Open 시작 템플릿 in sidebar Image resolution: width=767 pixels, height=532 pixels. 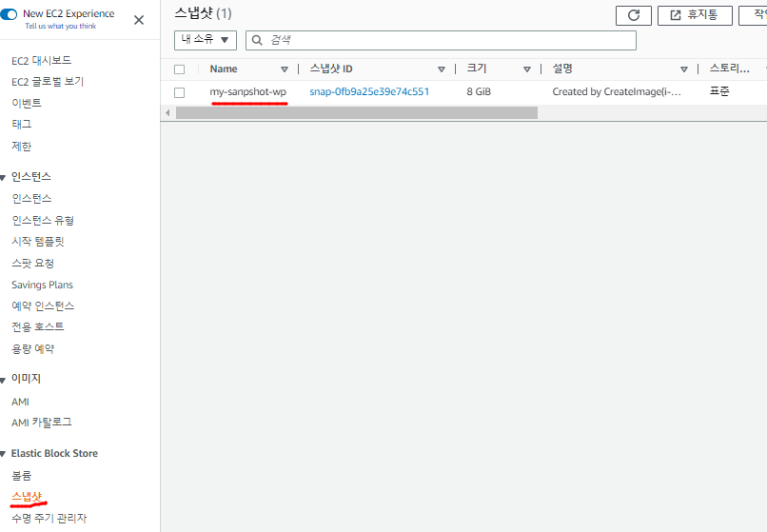[x=38, y=242]
